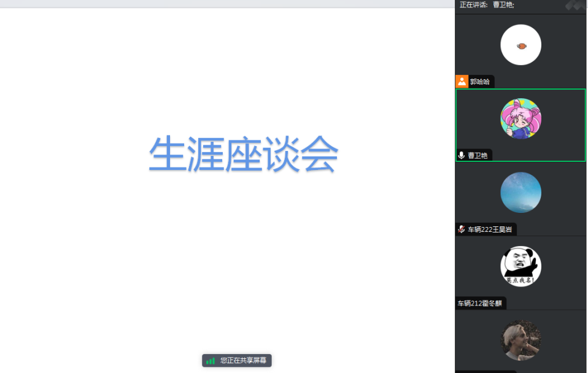The image size is (588, 373).
Task: Click the blue sky avatar of 车辆222王昊岩
Action: pos(520,193)
